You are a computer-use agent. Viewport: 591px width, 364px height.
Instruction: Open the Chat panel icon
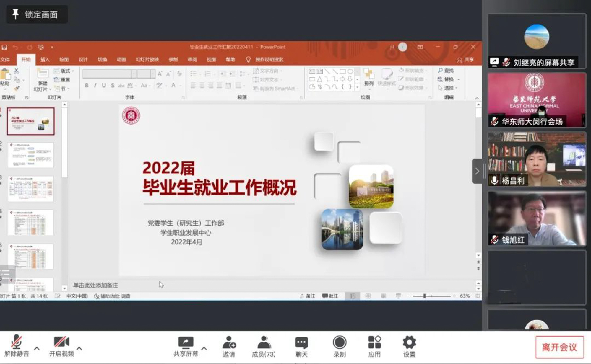[301, 342]
